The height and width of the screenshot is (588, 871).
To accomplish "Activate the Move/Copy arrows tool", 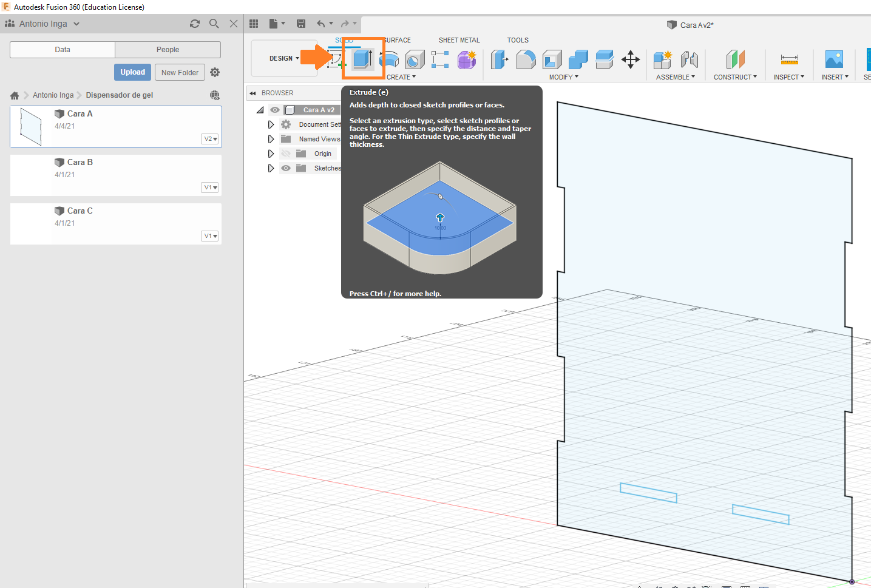I will tap(631, 59).
